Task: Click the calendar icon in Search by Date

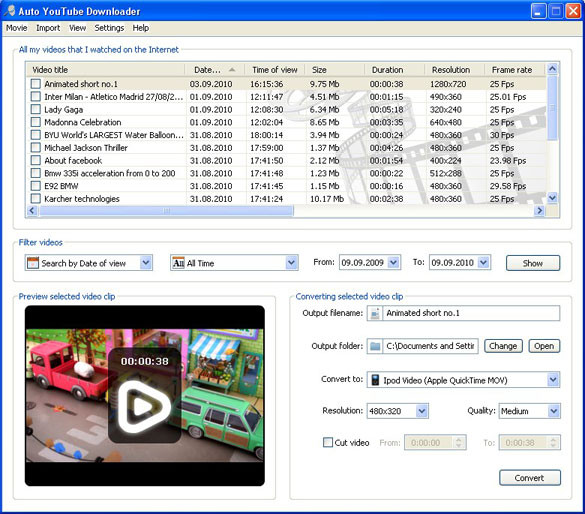Action: 32,263
